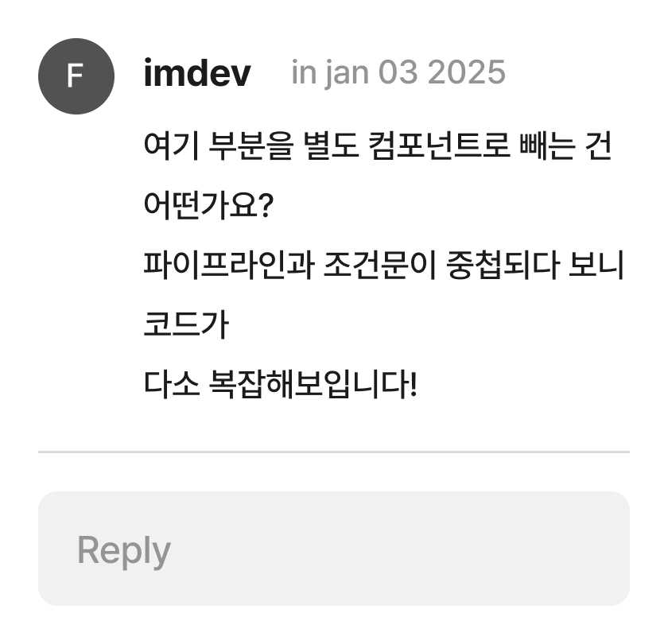Click the word "여기" in the comment
Viewport: 668px width, 644px height.
pos(165,146)
